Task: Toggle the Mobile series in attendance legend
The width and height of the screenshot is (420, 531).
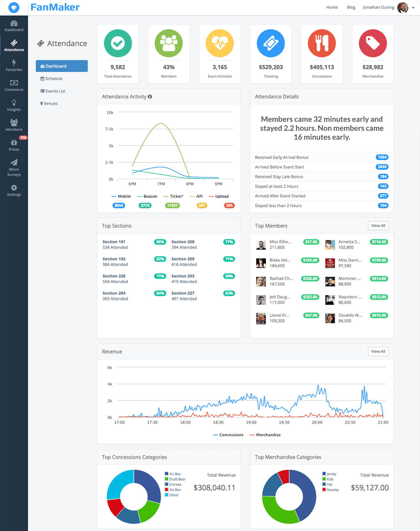Action: (121, 196)
